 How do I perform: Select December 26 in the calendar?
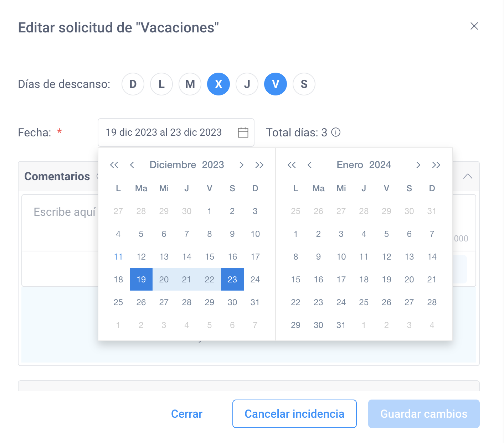pos(141,302)
